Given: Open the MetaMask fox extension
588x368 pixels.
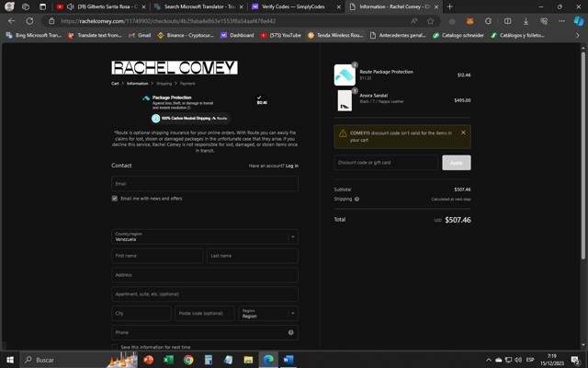Looking at the screenshot, I should point(469,21).
